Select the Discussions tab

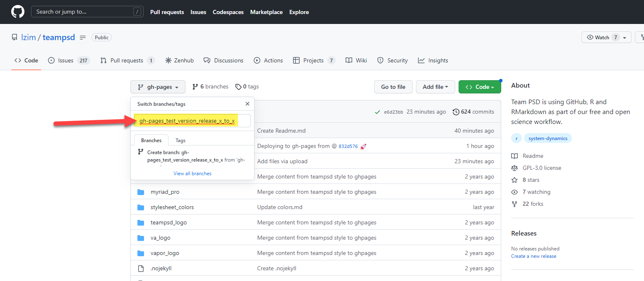(x=223, y=60)
